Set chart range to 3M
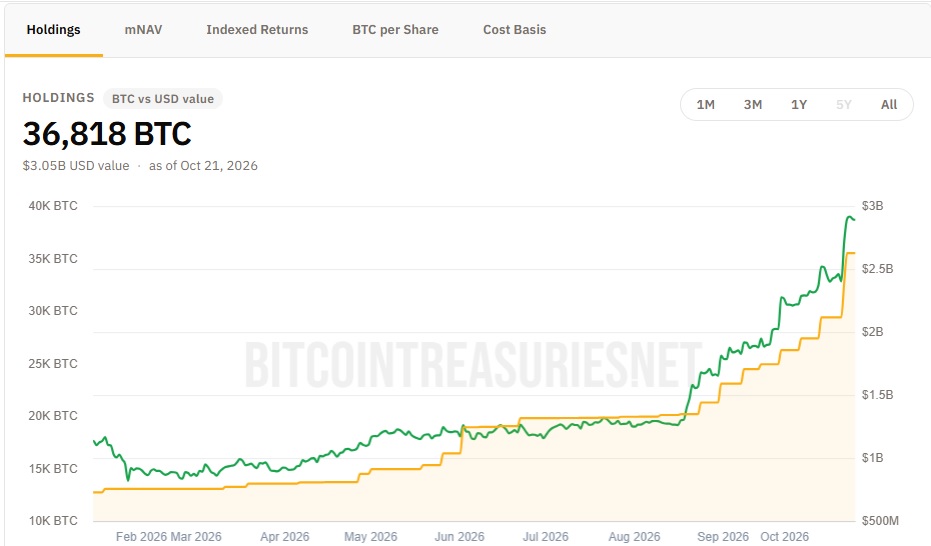 [x=753, y=105]
